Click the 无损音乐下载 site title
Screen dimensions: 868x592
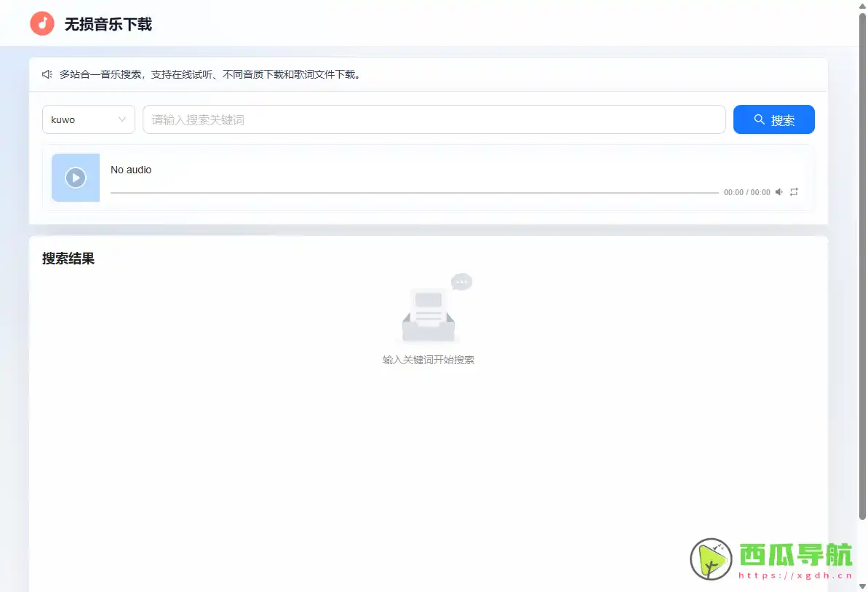point(108,24)
